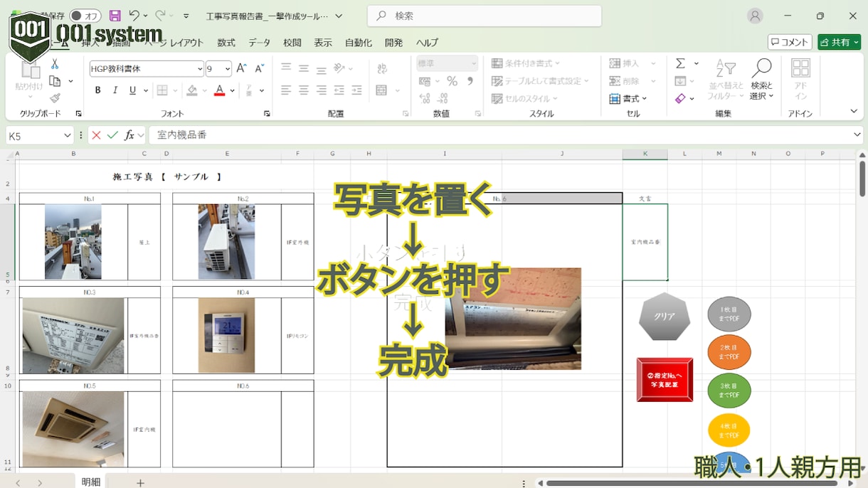Increase decimal places
Screen dimensions: 868x488
425,99
